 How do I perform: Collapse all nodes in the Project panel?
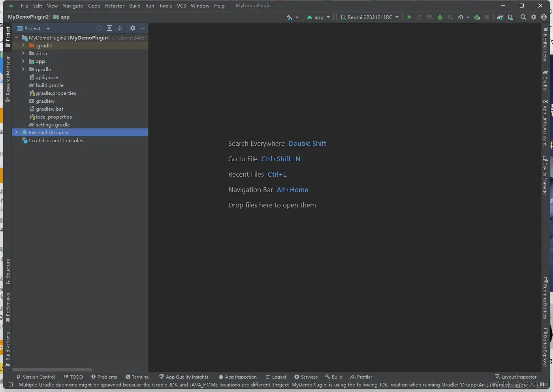(x=120, y=28)
